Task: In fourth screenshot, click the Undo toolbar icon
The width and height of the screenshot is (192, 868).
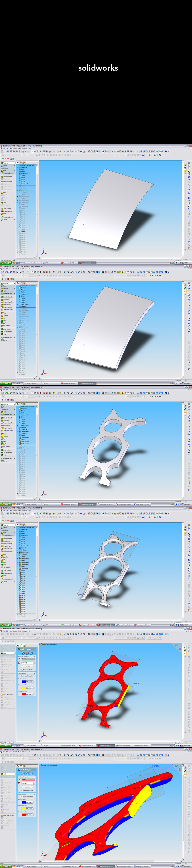Action: coord(23,514)
